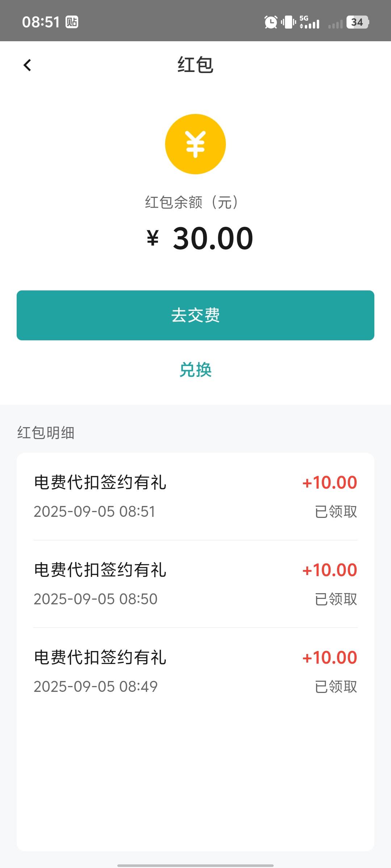Tap the 红包明细 section header

point(46,433)
